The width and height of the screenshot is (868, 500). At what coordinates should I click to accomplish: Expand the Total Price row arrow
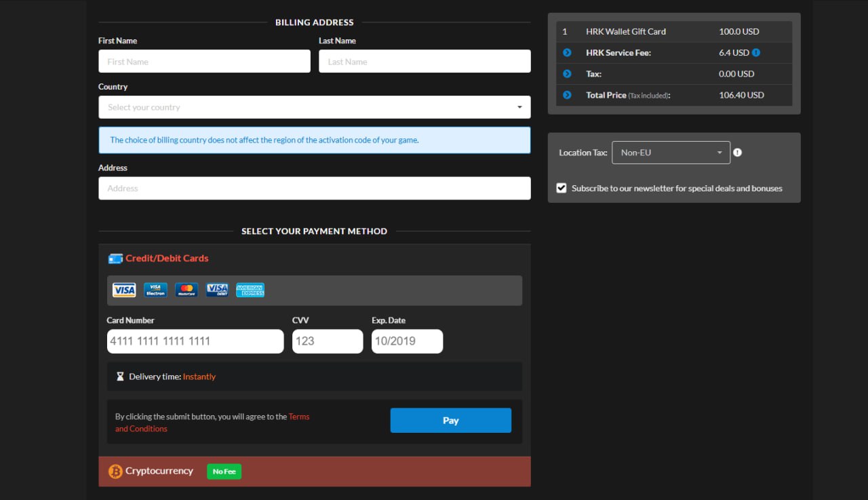pyautogui.click(x=567, y=95)
